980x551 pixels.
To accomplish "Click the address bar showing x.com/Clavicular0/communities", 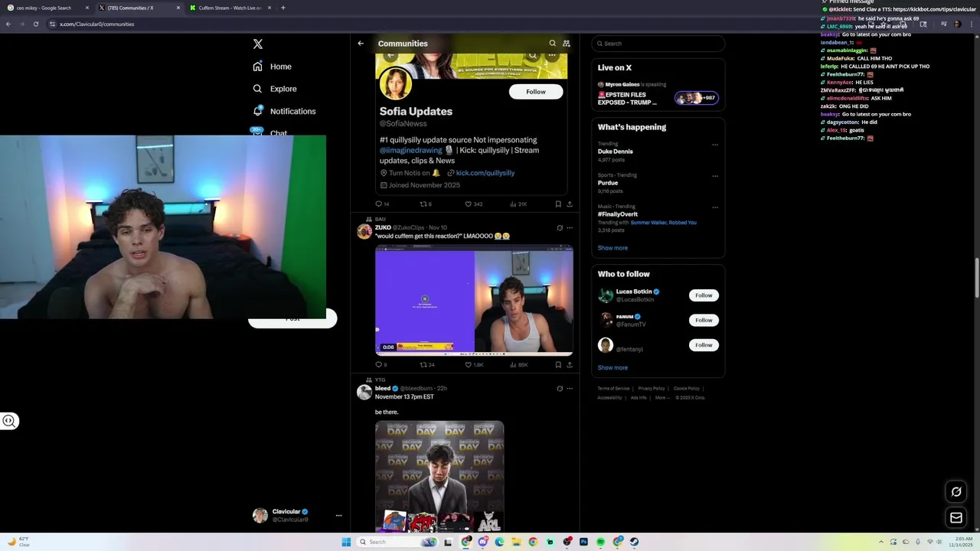I will [x=96, y=24].
